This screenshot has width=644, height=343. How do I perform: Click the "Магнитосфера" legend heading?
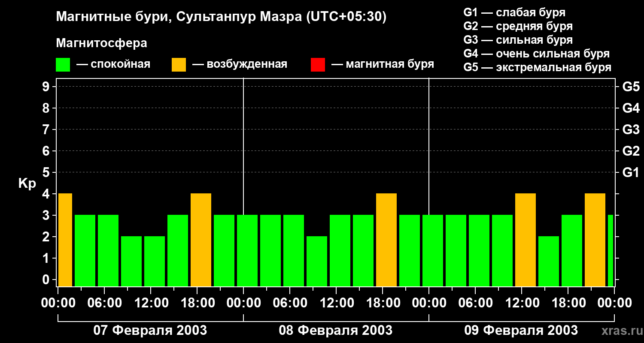pos(101,43)
